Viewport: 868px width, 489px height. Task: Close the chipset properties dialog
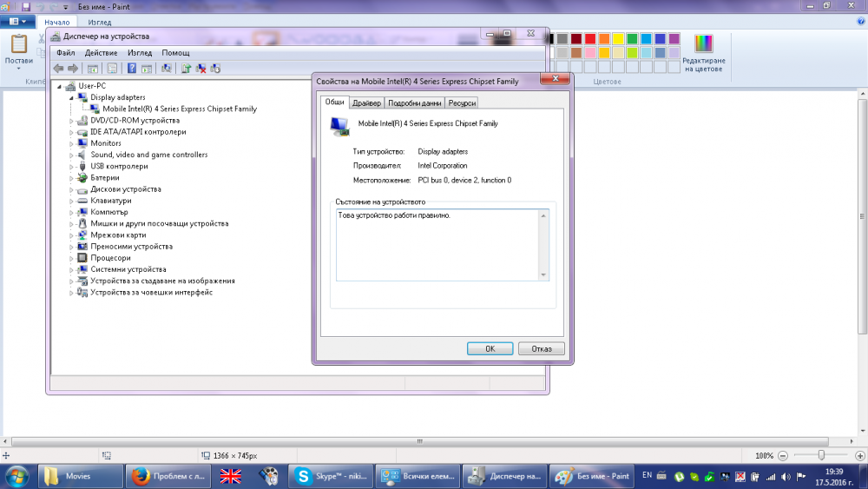pyautogui.click(x=556, y=79)
